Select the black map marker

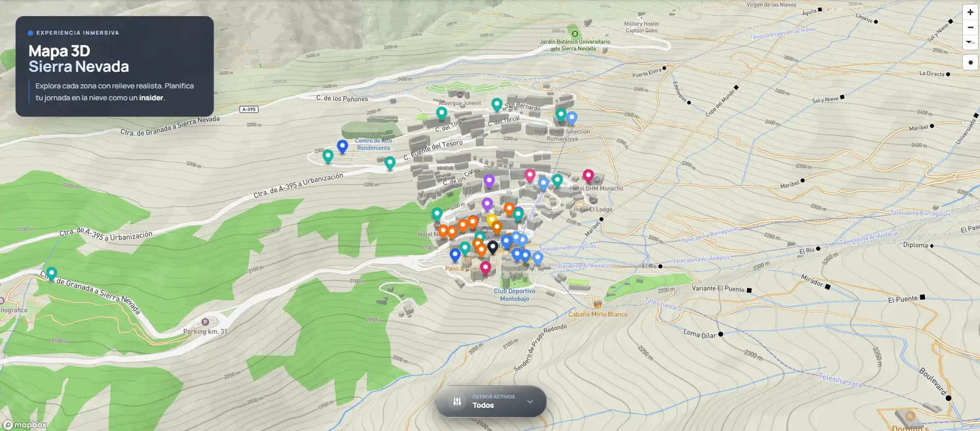click(x=493, y=248)
